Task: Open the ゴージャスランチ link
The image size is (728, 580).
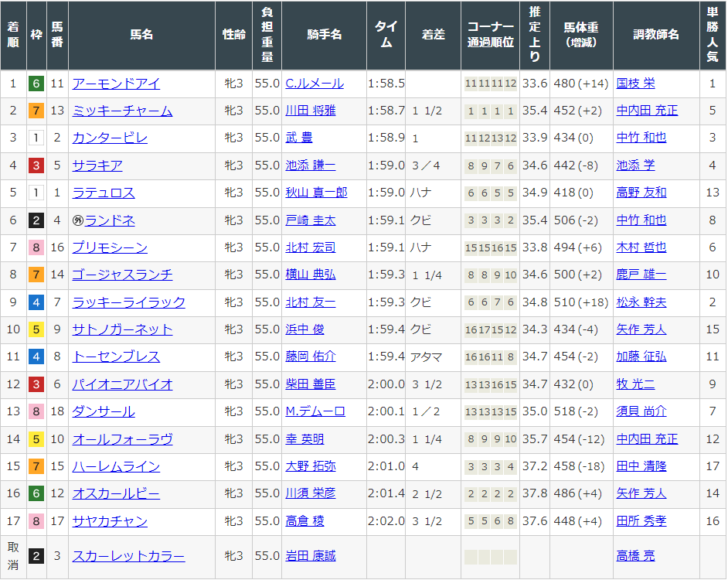Action: click(122, 275)
